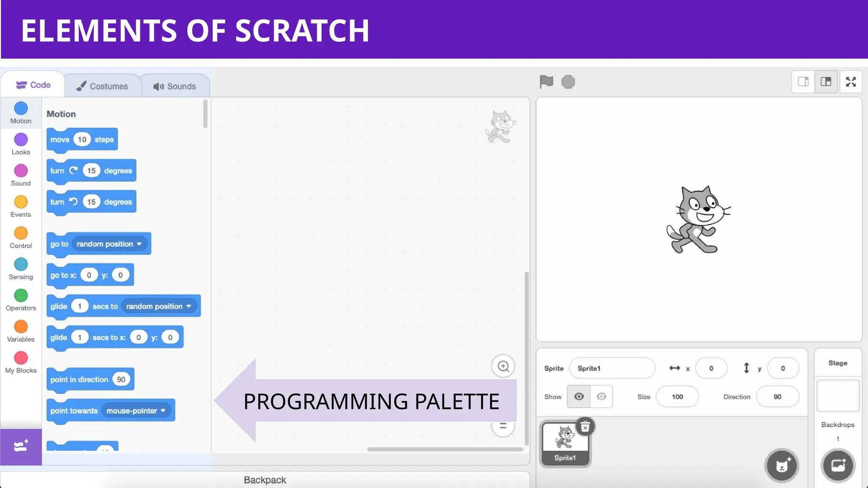Click the 15 in turn clockwise block

(92, 171)
